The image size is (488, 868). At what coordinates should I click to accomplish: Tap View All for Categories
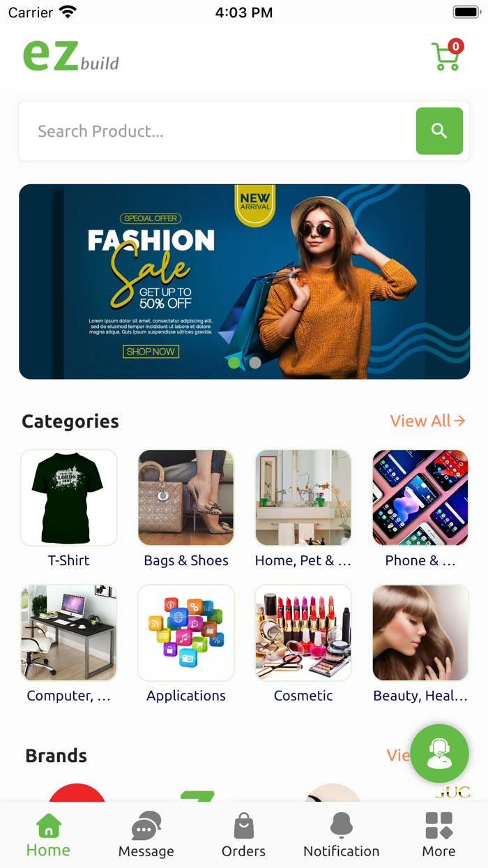pyautogui.click(x=427, y=421)
